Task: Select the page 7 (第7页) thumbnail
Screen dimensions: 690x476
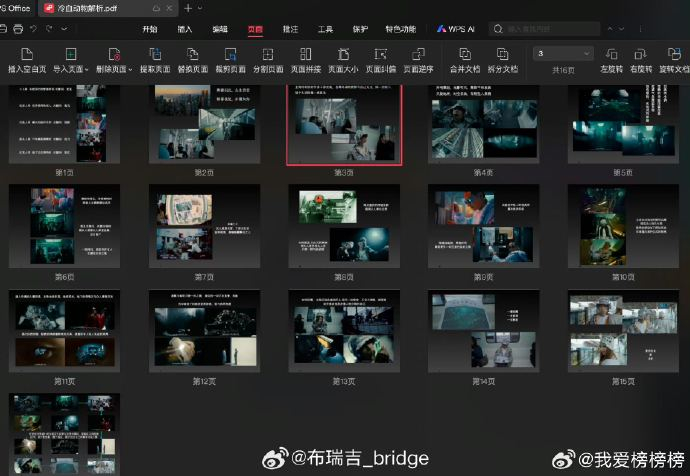Action: (x=204, y=226)
